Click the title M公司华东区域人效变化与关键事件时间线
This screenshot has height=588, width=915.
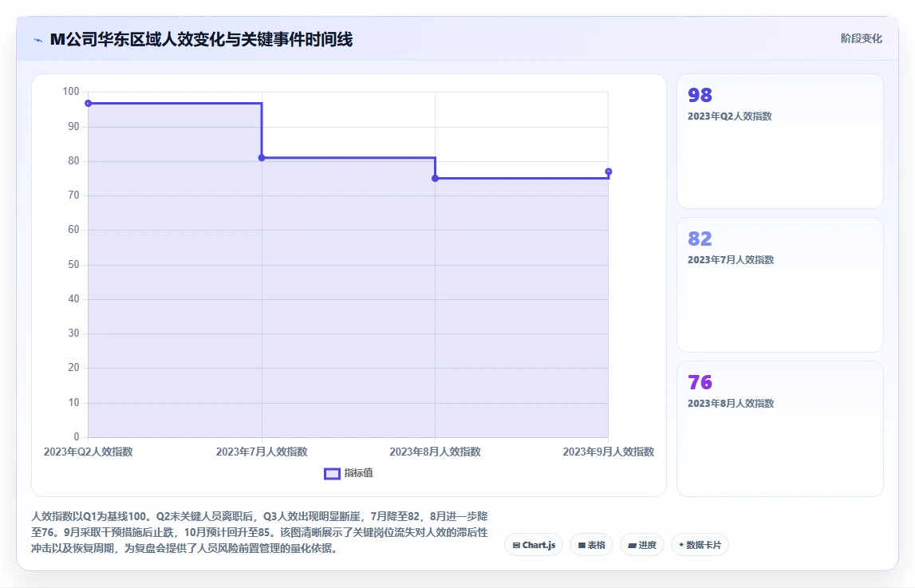(x=201, y=40)
